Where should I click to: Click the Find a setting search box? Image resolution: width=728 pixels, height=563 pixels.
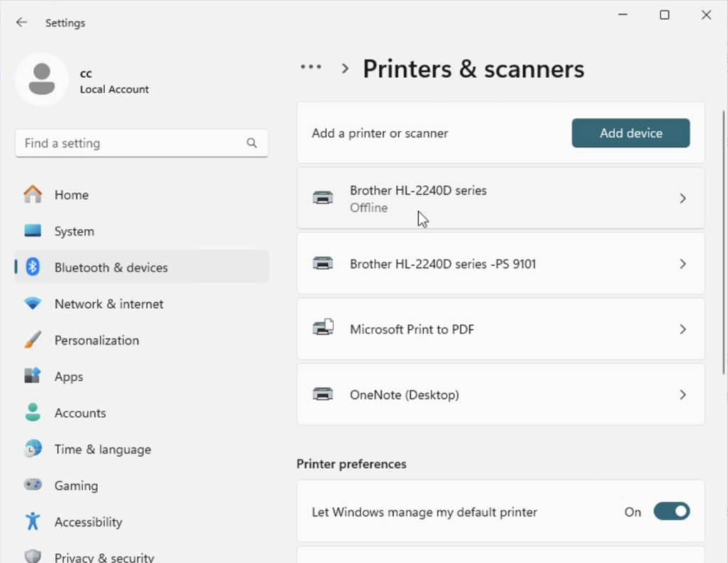[132, 143]
